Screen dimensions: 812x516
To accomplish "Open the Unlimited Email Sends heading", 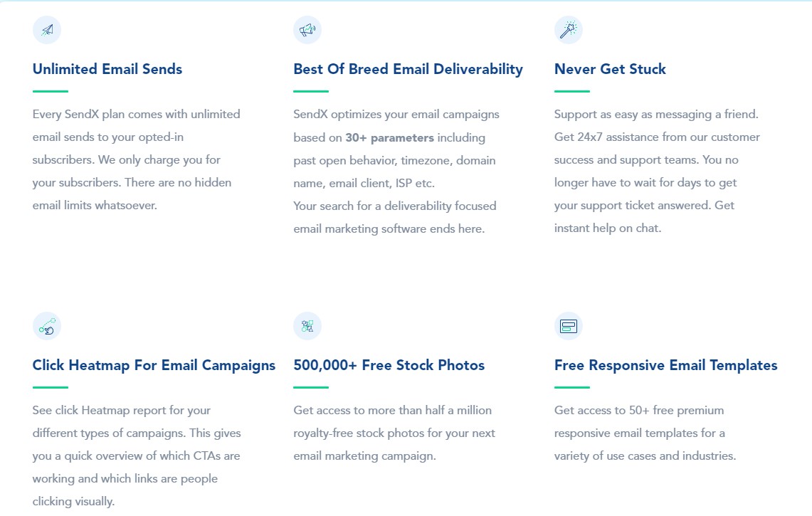I will 107,69.
